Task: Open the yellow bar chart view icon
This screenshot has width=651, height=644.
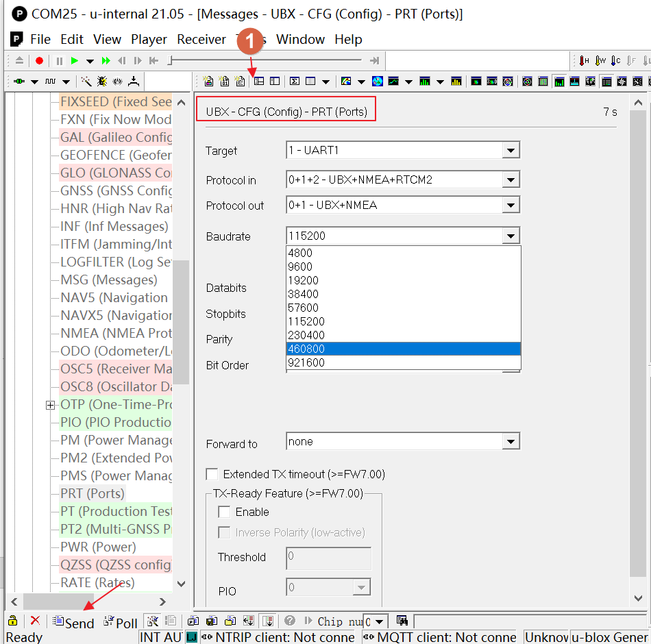Action: [456, 82]
